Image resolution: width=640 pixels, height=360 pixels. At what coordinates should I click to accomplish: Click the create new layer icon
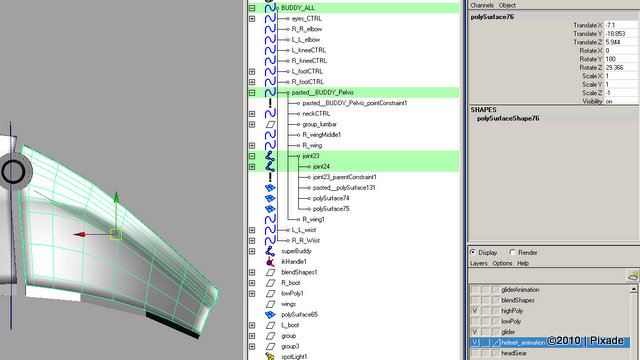coord(633,275)
